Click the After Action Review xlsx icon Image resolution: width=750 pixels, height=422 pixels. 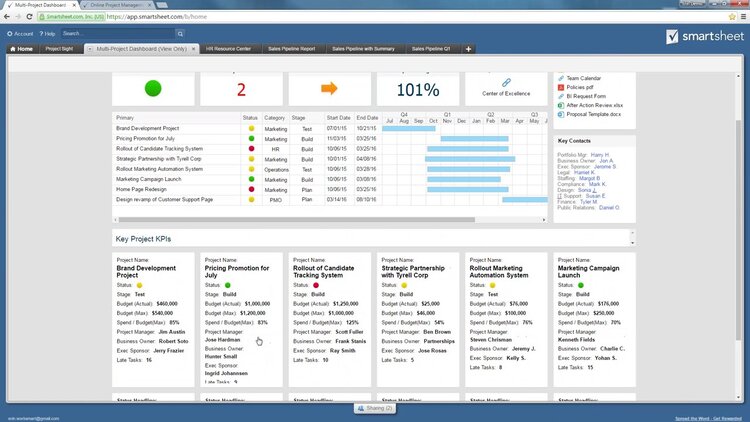[x=561, y=105]
